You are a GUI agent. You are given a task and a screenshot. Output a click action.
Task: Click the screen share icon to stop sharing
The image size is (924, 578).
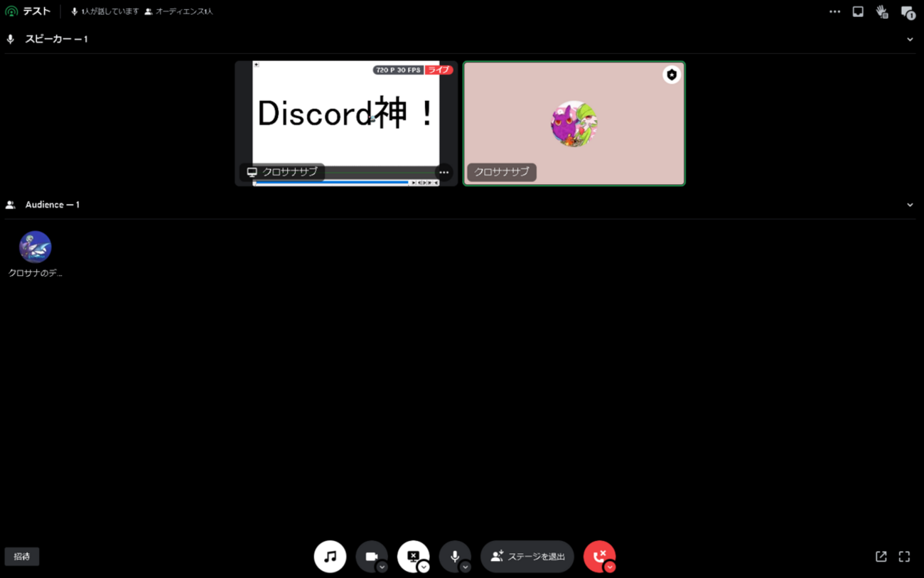point(413,557)
